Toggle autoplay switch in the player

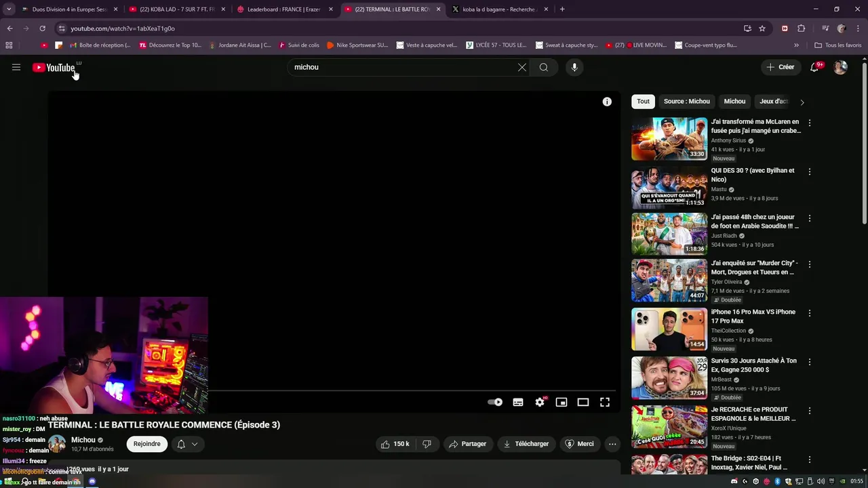(x=495, y=402)
